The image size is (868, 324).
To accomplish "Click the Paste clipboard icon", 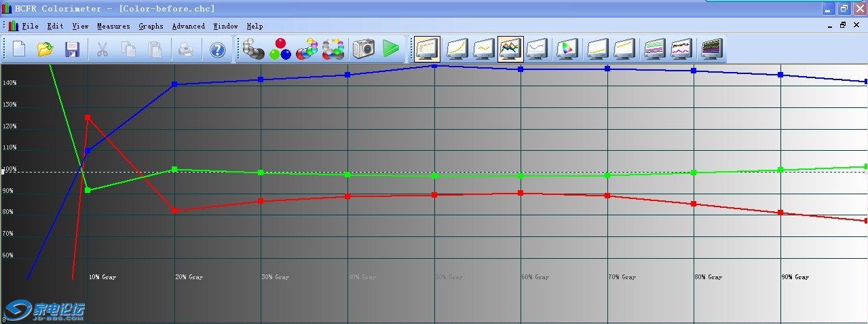I will [x=155, y=49].
